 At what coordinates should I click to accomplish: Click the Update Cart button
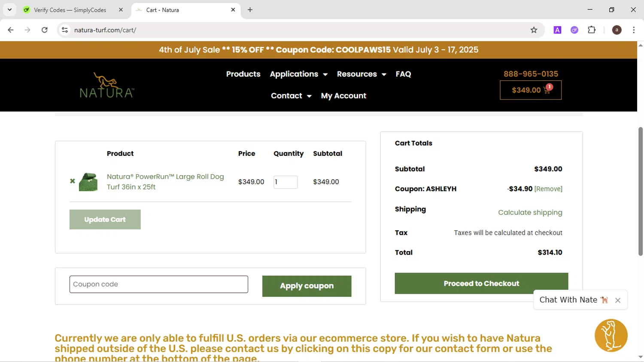tap(105, 219)
